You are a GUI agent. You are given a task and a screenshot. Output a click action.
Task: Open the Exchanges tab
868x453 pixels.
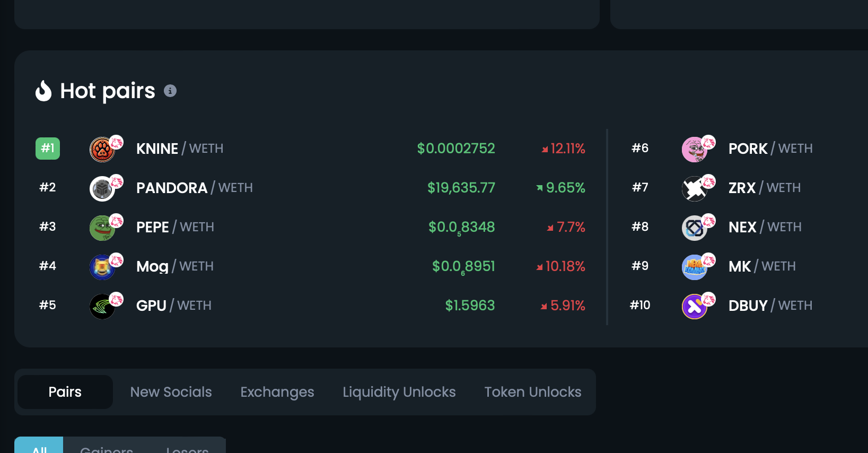[277, 392]
